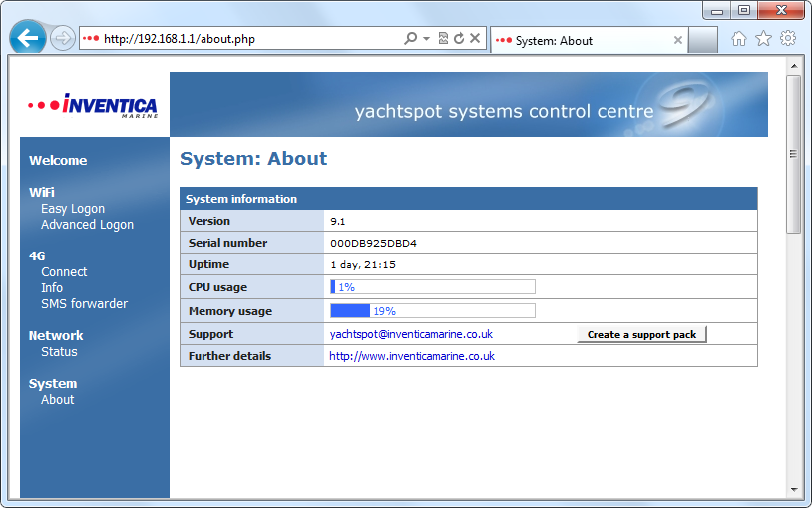Go back with the browser Back arrow
This screenshot has height=508, width=812.
[28, 37]
